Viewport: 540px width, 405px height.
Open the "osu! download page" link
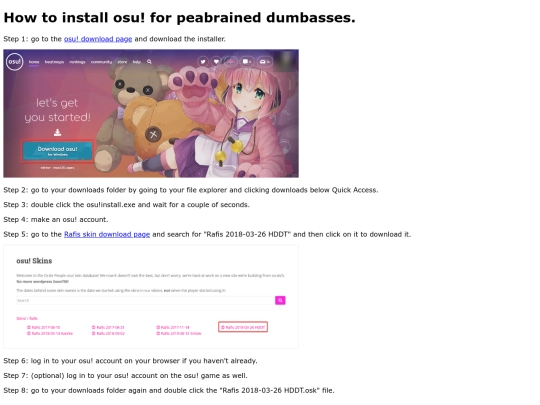[98, 39]
